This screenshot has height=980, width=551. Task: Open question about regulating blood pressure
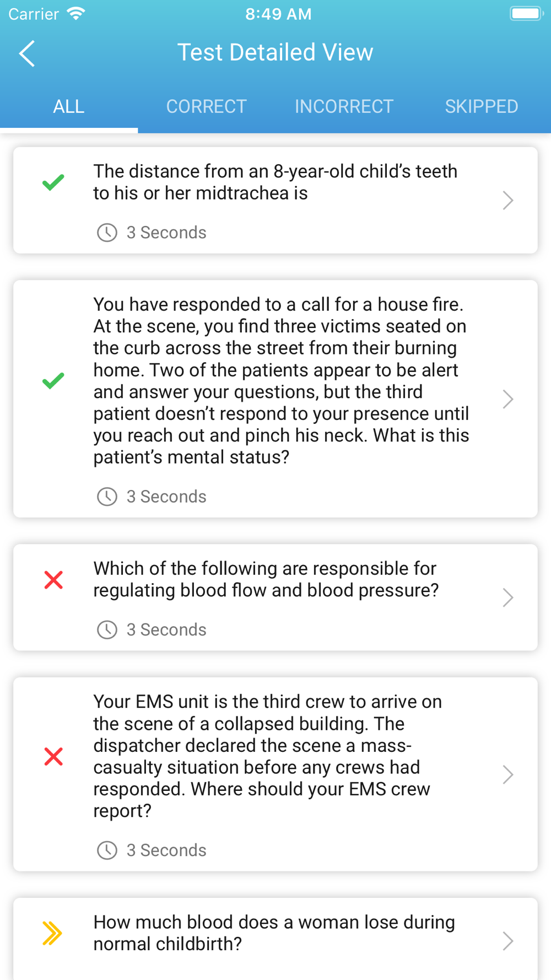275,597
